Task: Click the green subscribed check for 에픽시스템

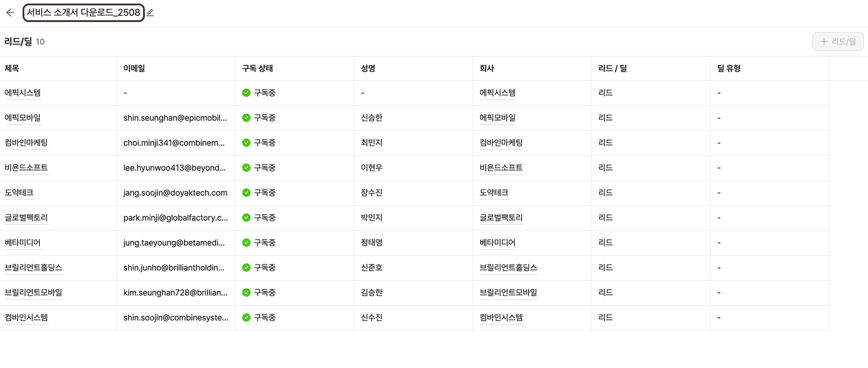Action: point(246,93)
